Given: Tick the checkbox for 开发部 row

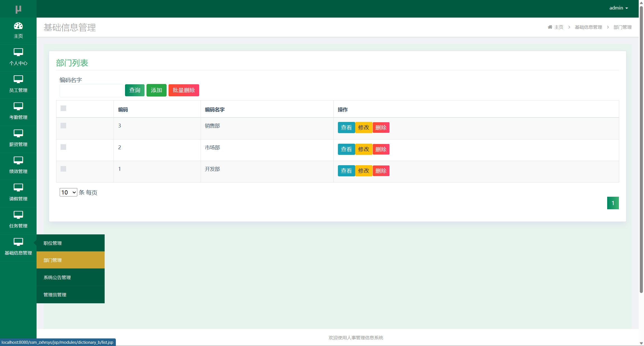Looking at the screenshot, I should 63,169.
